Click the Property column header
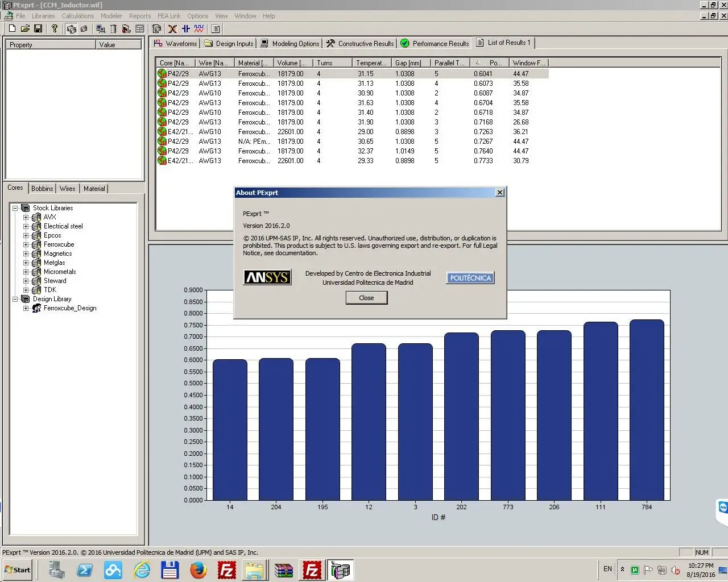Screen dimensions: 728x582 click(x=51, y=45)
